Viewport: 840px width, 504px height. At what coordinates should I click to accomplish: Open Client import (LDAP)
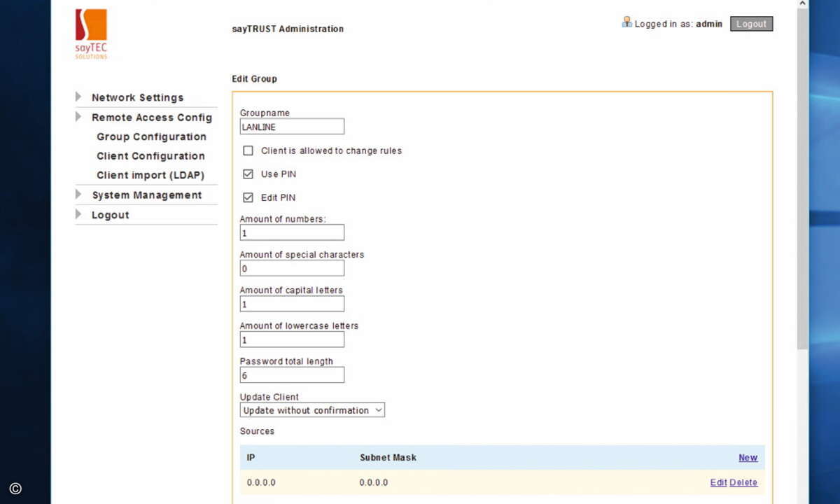[150, 176]
